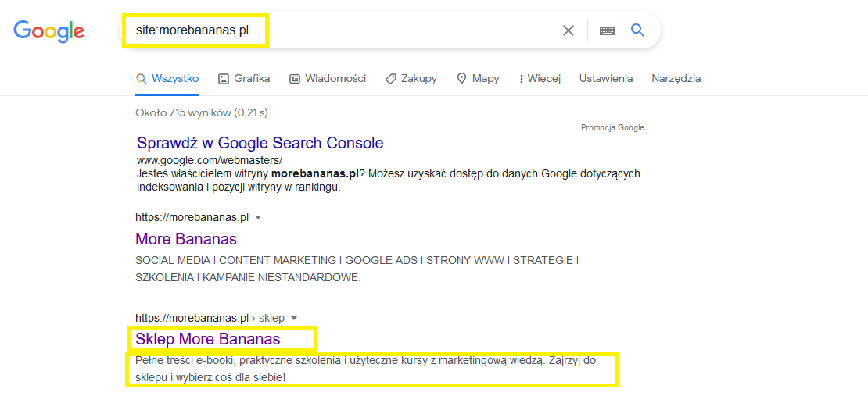868x396 pixels.
Task: Expand arrow next to morebananas.pl › sklep
Action: pyautogui.click(x=294, y=318)
